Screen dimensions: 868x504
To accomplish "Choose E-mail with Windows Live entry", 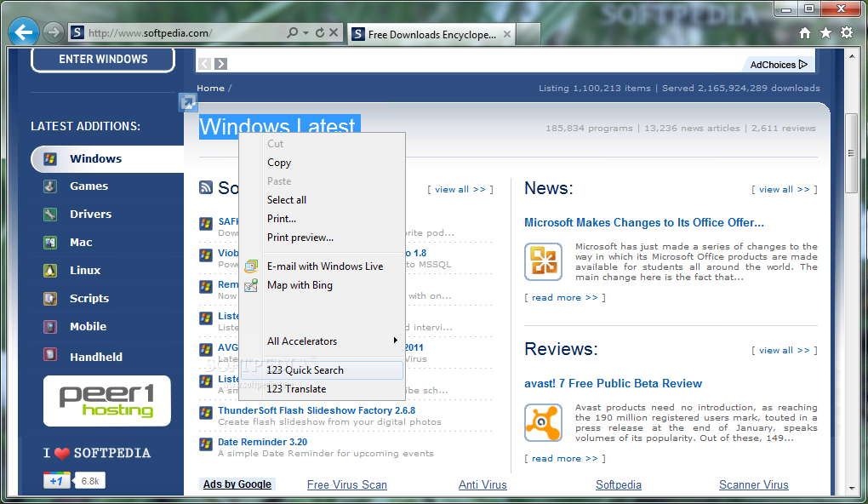I will [x=323, y=266].
